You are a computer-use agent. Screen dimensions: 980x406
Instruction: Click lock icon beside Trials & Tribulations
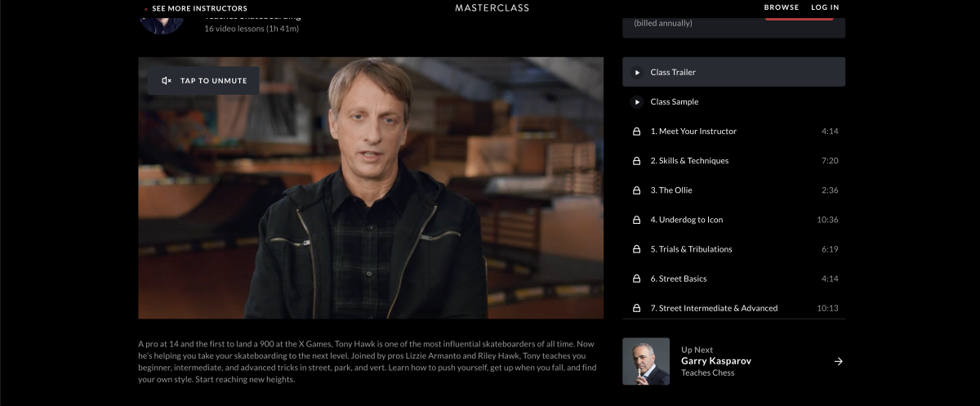pos(636,248)
